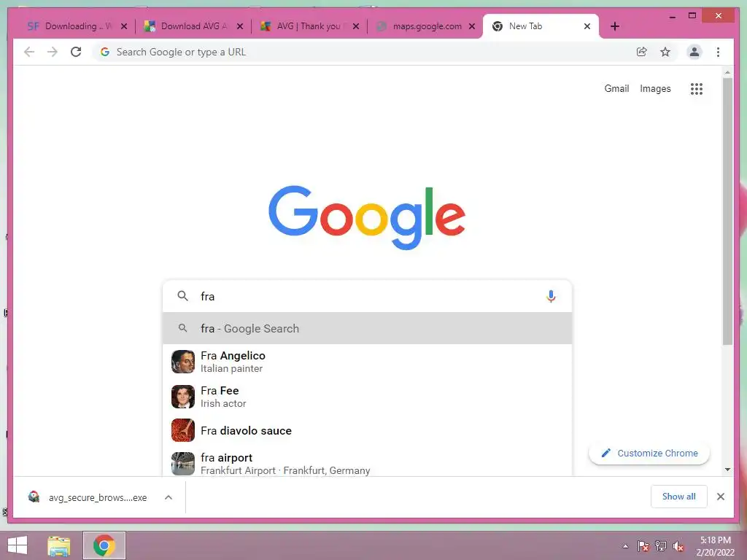
Task: Reload the page with the refresh icon
Action: point(76,52)
